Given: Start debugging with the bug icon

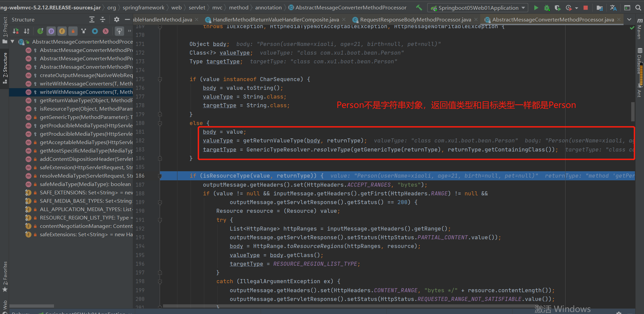Looking at the screenshot, I should [x=547, y=7].
